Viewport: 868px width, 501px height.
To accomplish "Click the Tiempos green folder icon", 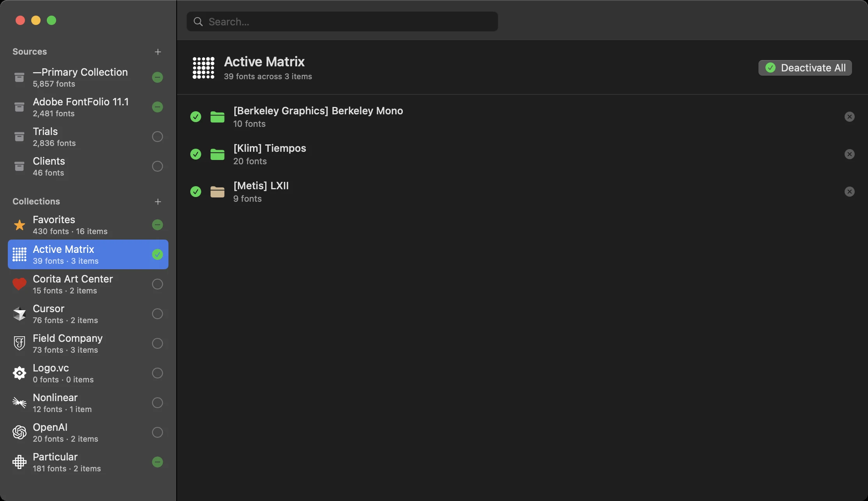I will point(217,154).
